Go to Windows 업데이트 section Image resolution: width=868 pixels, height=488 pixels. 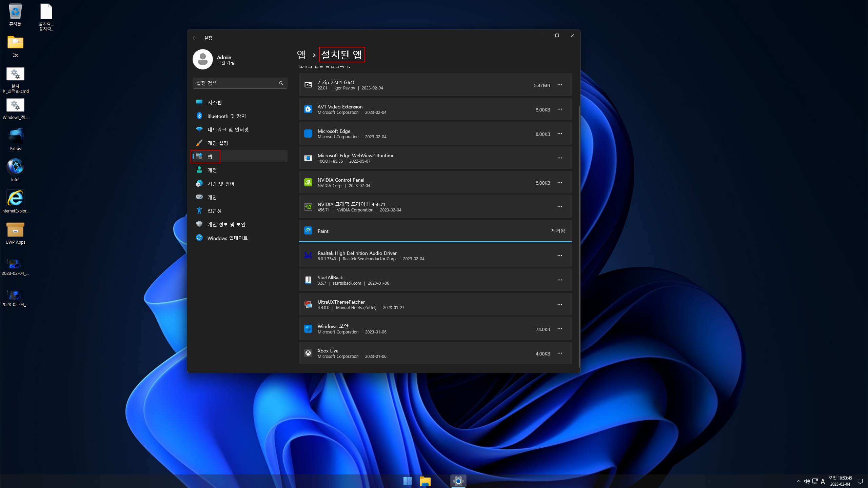(x=227, y=238)
